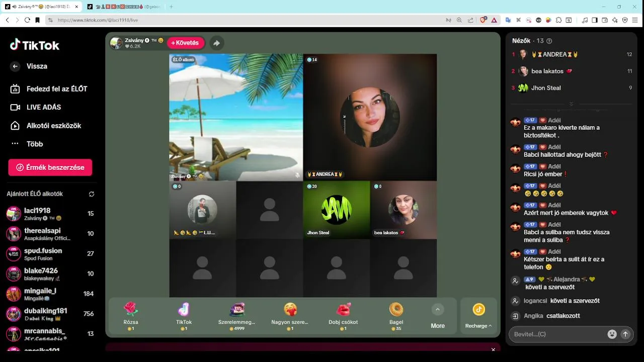This screenshot has width=644, height=362.
Task: Expand More gifts
Action: point(438,317)
